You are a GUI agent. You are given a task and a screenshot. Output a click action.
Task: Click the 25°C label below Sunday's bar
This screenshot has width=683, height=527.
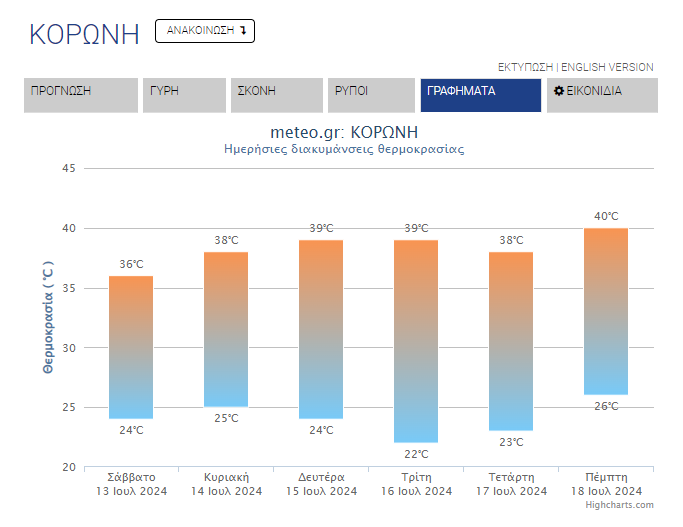point(226,419)
